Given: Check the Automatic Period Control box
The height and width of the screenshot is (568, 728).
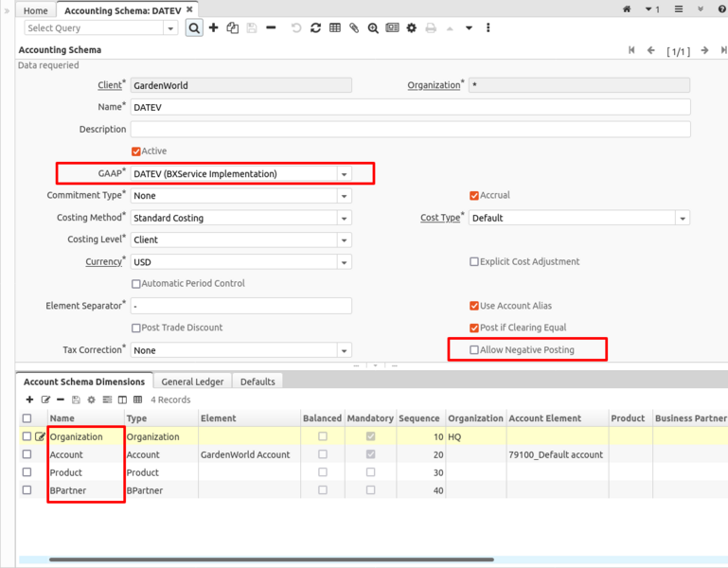Looking at the screenshot, I should coord(136,284).
